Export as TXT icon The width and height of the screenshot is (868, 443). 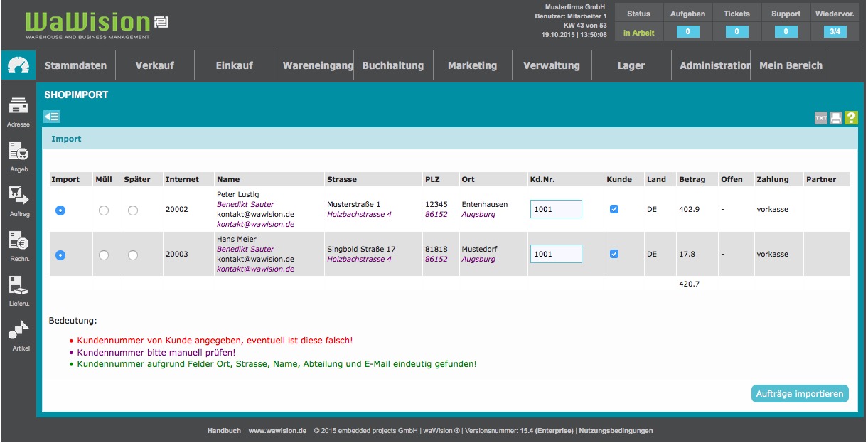pyautogui.click(x=821, y=118)
